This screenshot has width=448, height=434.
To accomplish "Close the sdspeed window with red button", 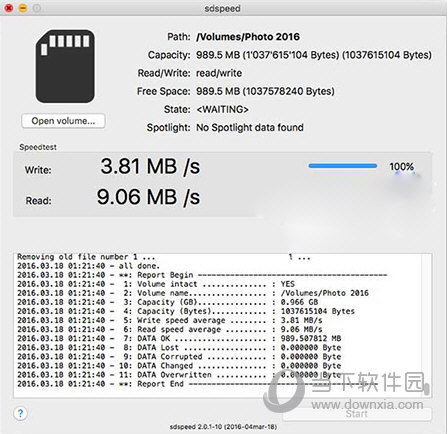I will pyautogui.click(x=9, y=8).
